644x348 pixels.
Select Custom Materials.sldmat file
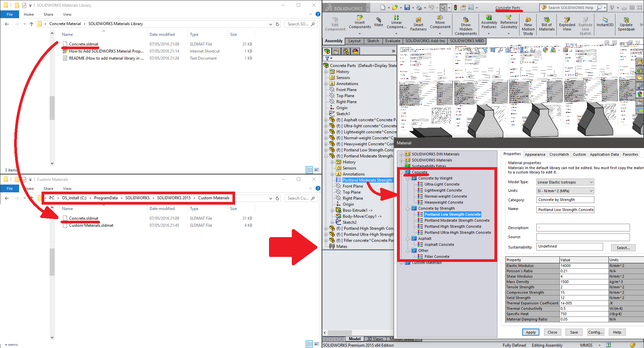(x=91, y=225)
